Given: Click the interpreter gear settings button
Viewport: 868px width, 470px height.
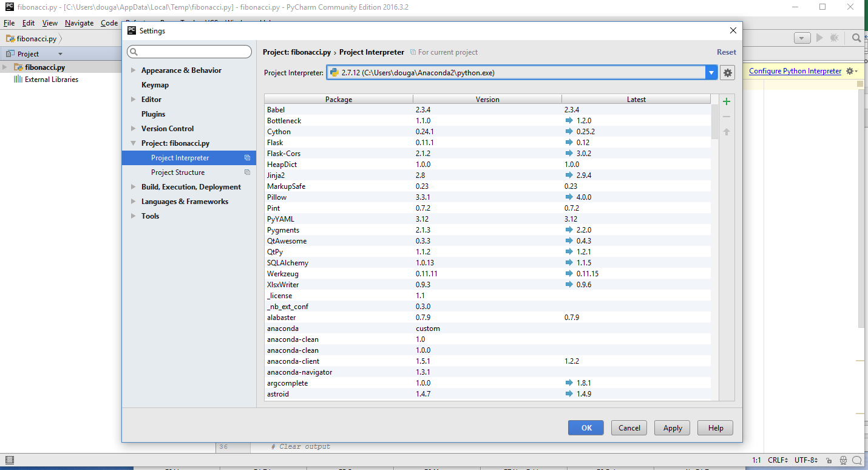Looking at the screenshot, I should pyautogui.click(x=727, y=73).
